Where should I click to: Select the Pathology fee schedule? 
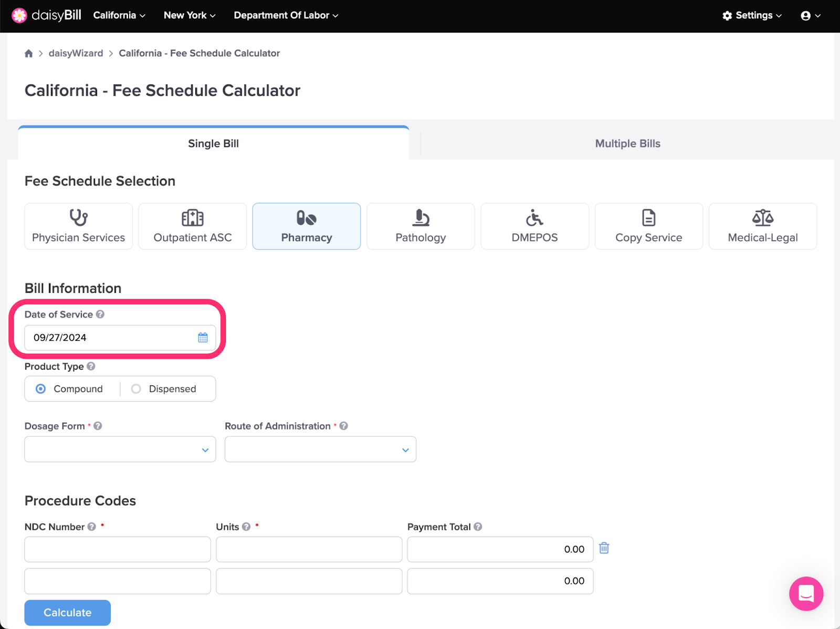coord(421,226)
